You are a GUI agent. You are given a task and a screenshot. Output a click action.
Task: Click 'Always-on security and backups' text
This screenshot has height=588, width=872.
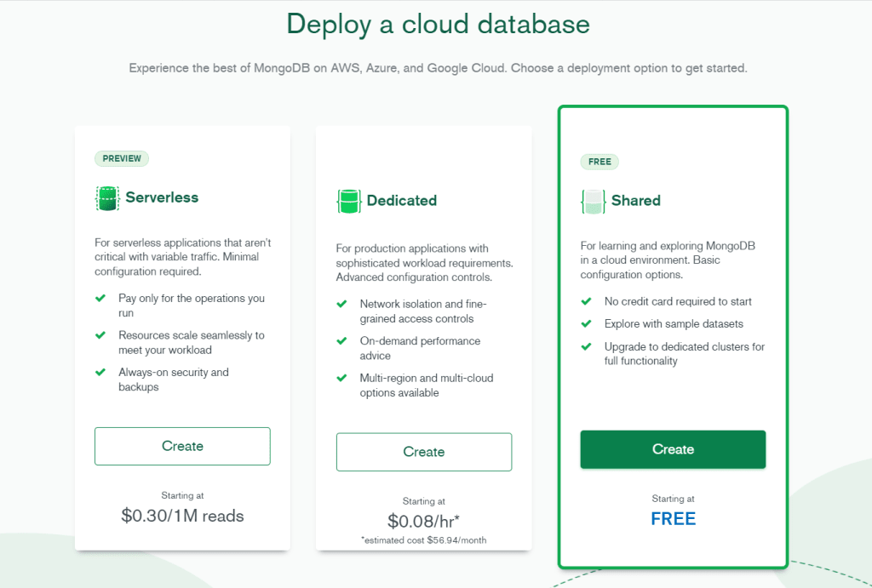pyautogui.click(x=174, y=380)
